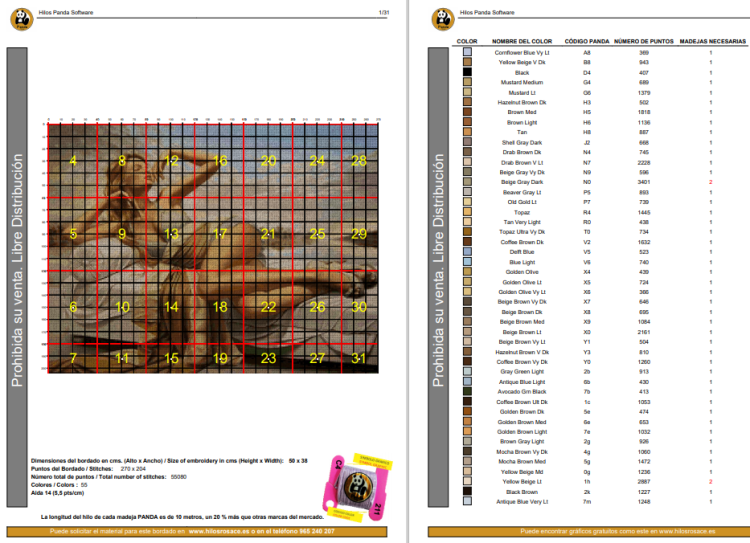Click Panda code A8 in the table
750x543 pixels.
click(587, 53)
